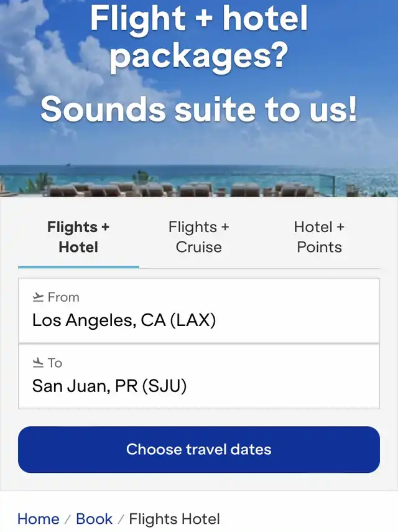Switch to the Flights + Cruise tab

198,237
